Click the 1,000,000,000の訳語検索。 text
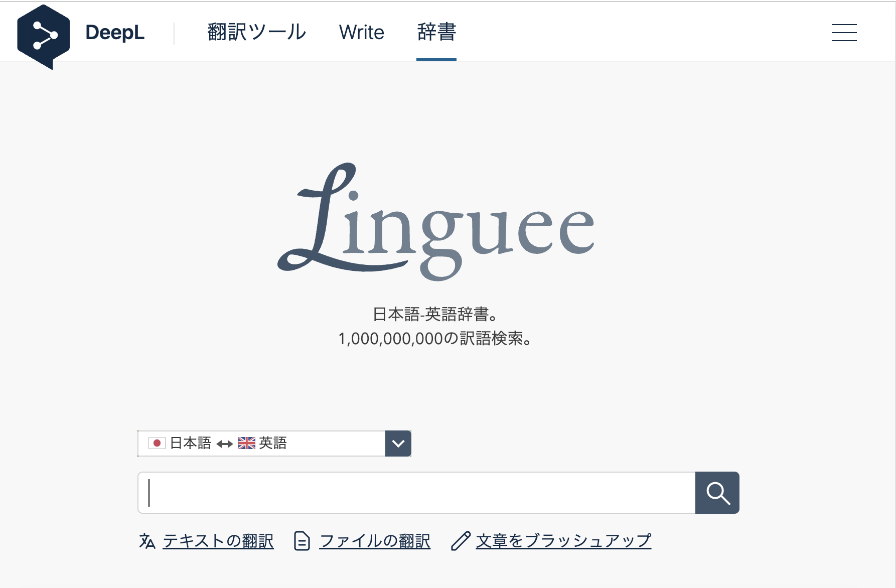This screenshot has width=896, height=588. [436, 339]
